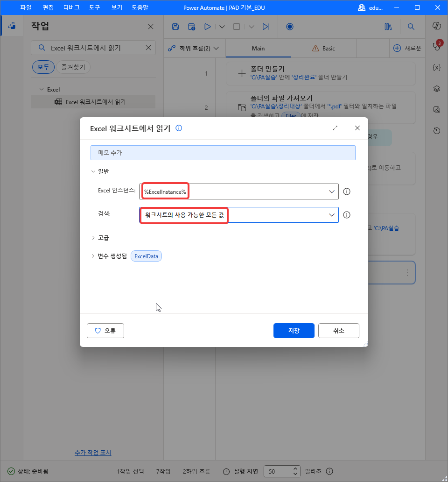Screen dimensions: 448x482
Task: Open the run history clock icon
Action: coord(437,131)
